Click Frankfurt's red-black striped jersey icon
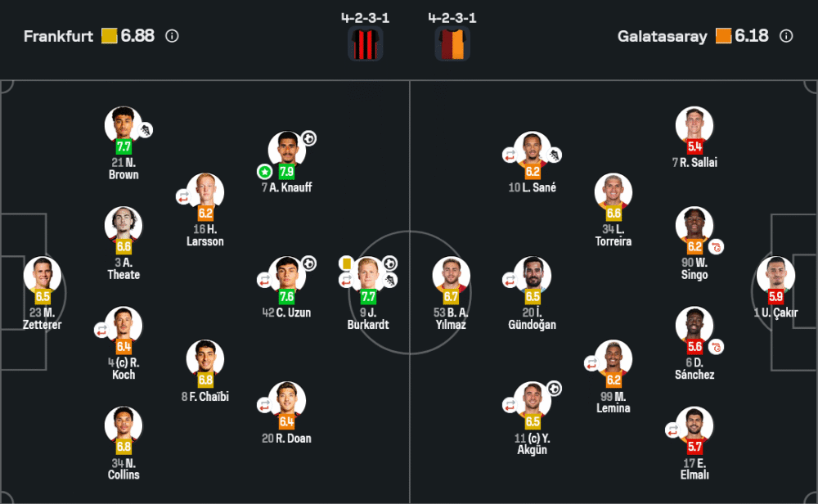Image resolution: width=818 pixels, height=504 pixels. [365, 43]
